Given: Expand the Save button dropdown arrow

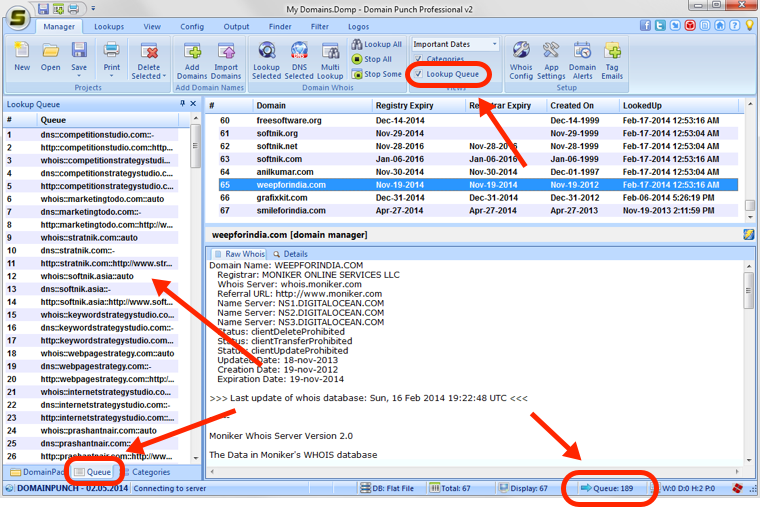Looking at the screenshot, I should (x=79, y=76).
